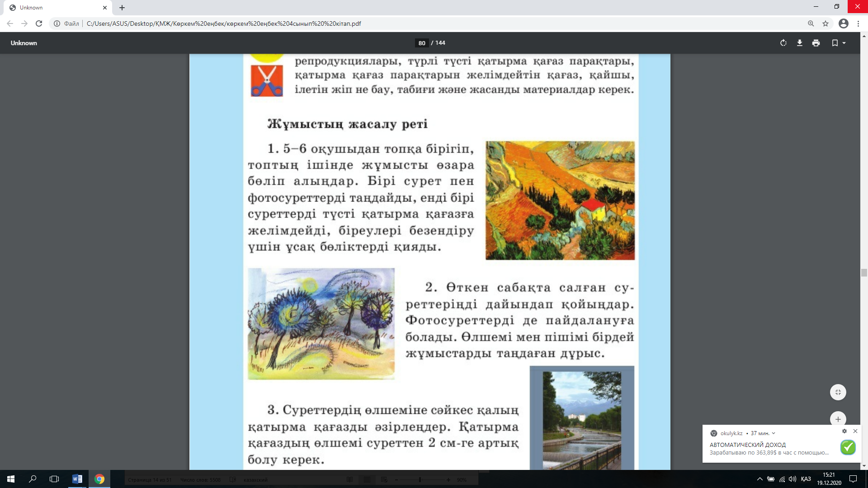Click the vertical scrollbar thumb
Image resolution: width=868 pixels, height=488 pixels.
[864, 272]
